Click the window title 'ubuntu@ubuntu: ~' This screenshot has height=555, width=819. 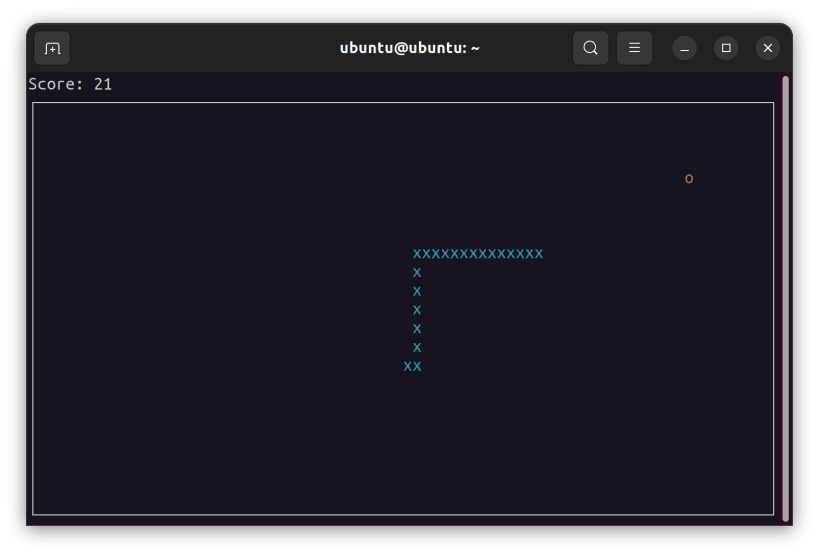[410, 48]
